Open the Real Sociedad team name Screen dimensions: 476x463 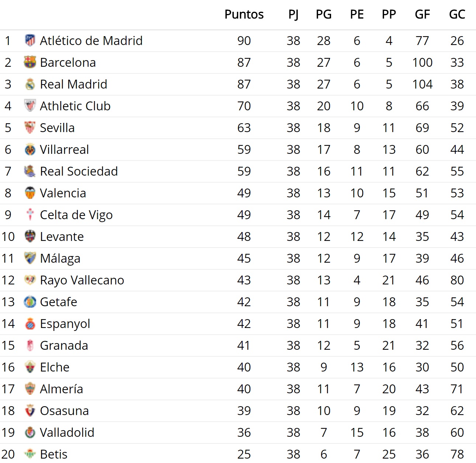click(79, 171)
